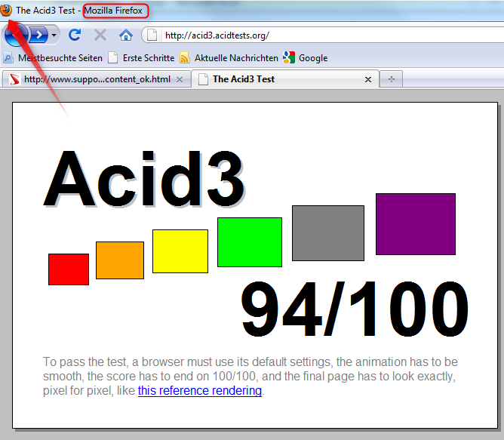Click the RSS feed icon for Aktuelle Nachrichten
The width and height of the screenshot is (504, 440).
185,58
